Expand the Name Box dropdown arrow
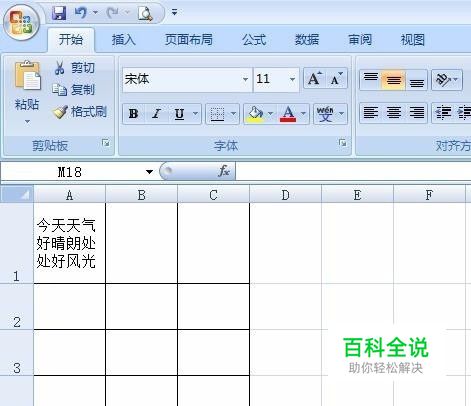Image resolution: width=471 pixels, height=406 pixels. pyautogui.click(x=149, y=172)
